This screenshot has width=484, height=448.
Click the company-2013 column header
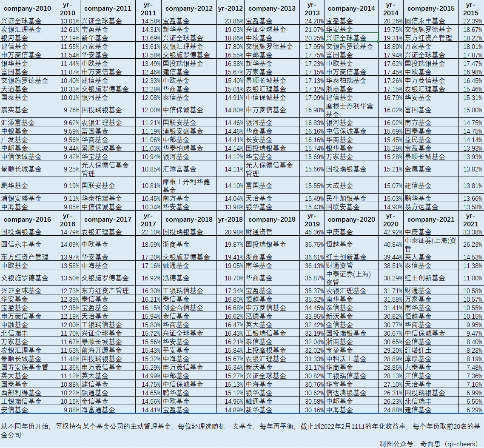point(272,9)
